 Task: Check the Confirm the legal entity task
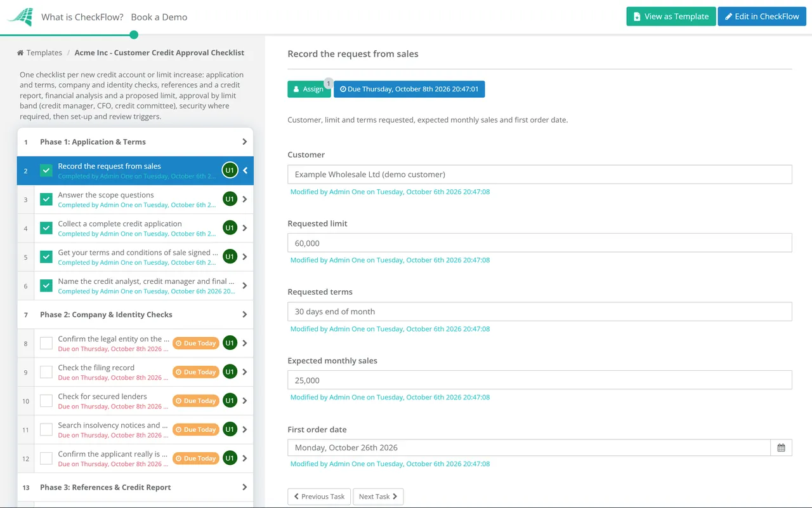(46, 344)
